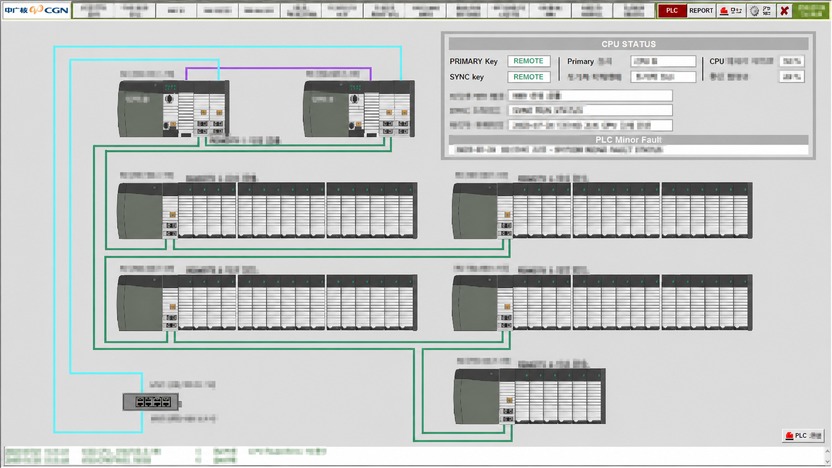Viewport: 832px width, 468px height.
Task: Open the REPORT page
Action: (x=701, y=11)
